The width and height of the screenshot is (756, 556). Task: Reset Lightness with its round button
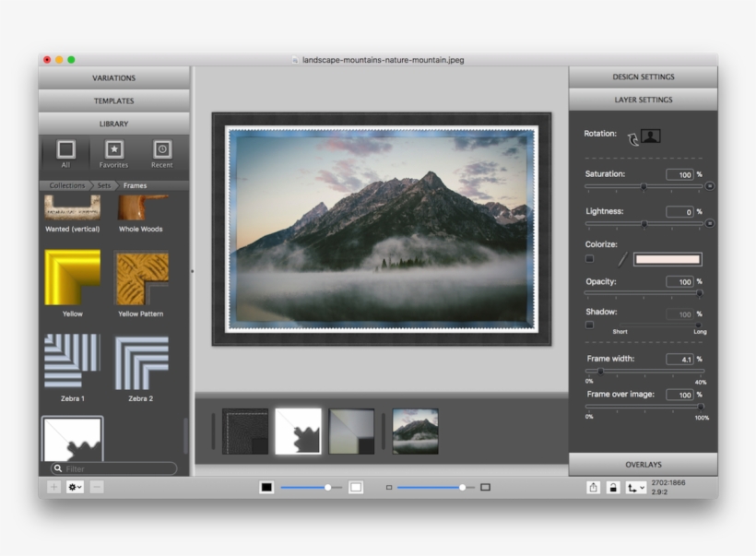coord(709,223)
